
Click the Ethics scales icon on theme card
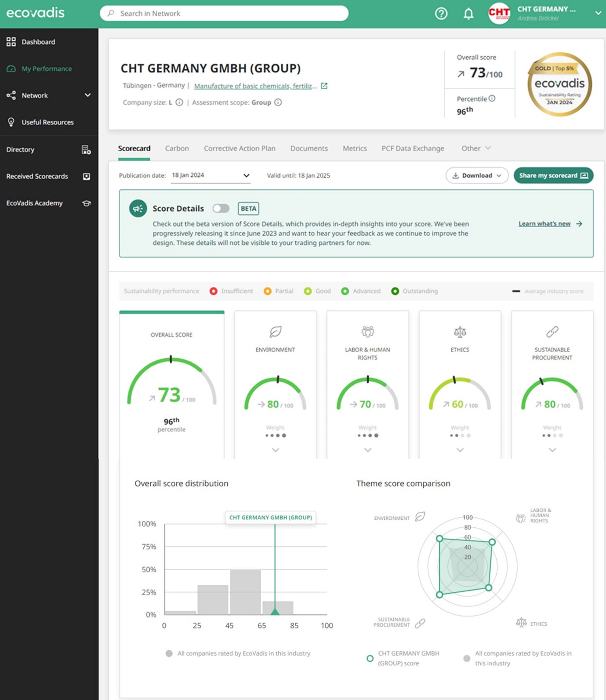[x=460, y=332]
